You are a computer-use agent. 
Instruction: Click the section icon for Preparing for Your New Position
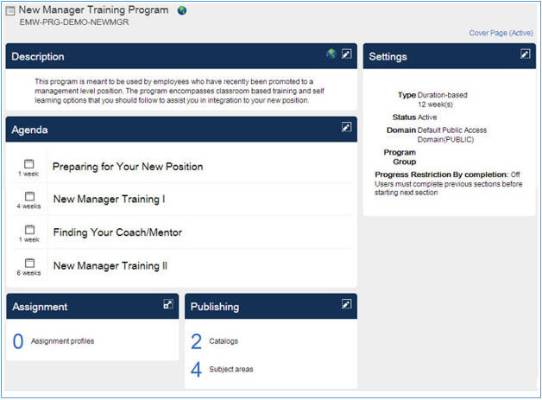[x=29, y=164]
